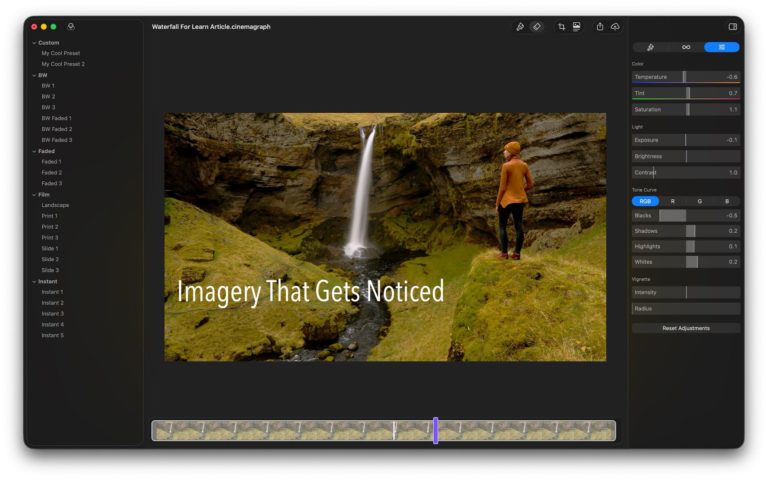Image resolution: width=768 pixels, height=480 pixels.
Task: Collapse the Custom presets group
Action: pos(34,43)
